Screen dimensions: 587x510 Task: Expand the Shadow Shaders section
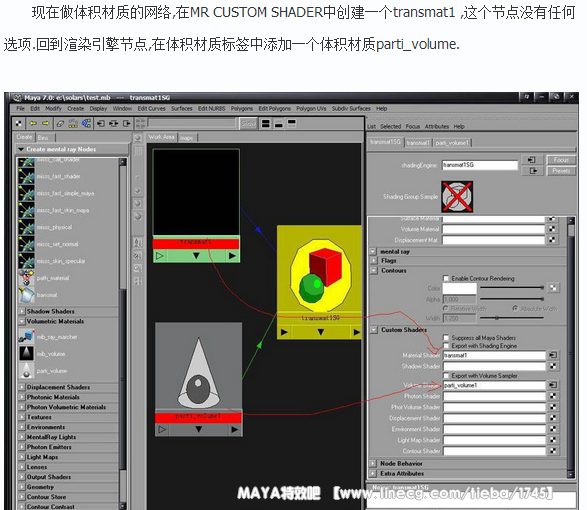click(22, 311)
